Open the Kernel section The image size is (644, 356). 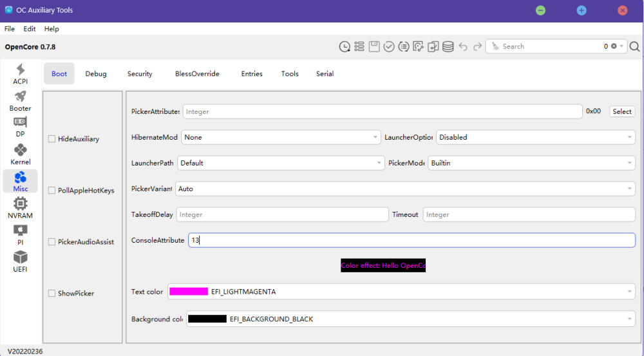coord(20,155)
